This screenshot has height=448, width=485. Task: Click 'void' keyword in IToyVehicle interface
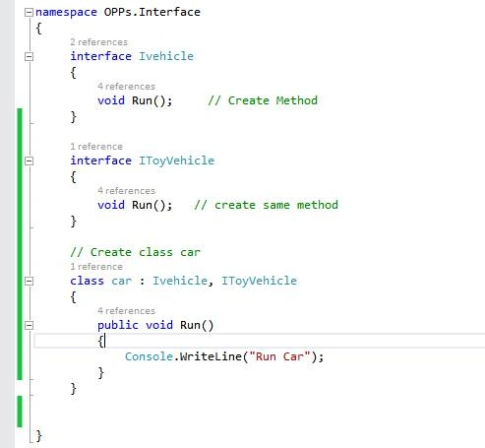tap(111, 205)
